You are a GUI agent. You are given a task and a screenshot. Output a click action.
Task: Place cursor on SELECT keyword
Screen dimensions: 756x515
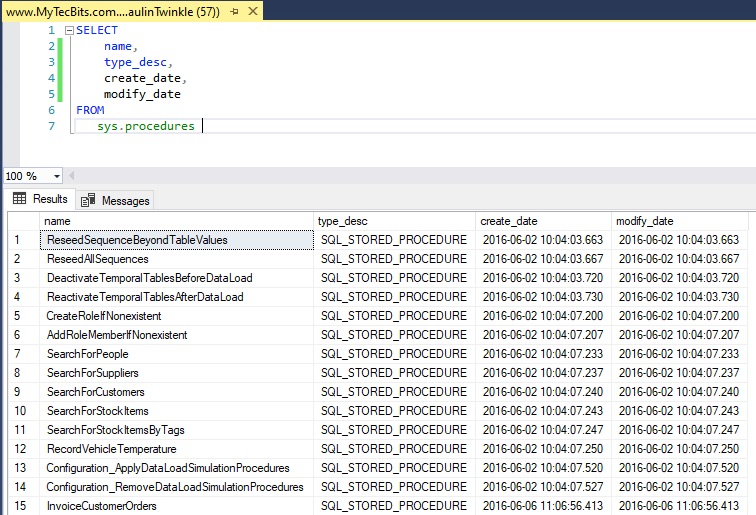point(97,30)
